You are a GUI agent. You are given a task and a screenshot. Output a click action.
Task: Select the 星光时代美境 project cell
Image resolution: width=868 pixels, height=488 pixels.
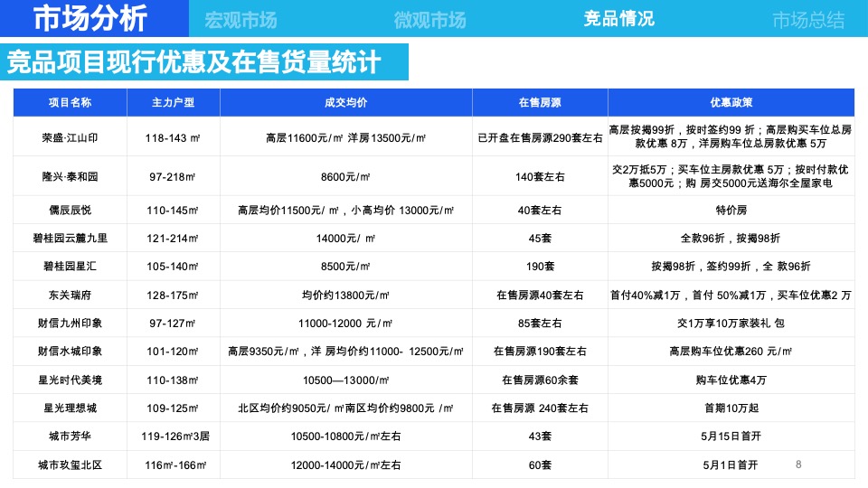(70, 380)
